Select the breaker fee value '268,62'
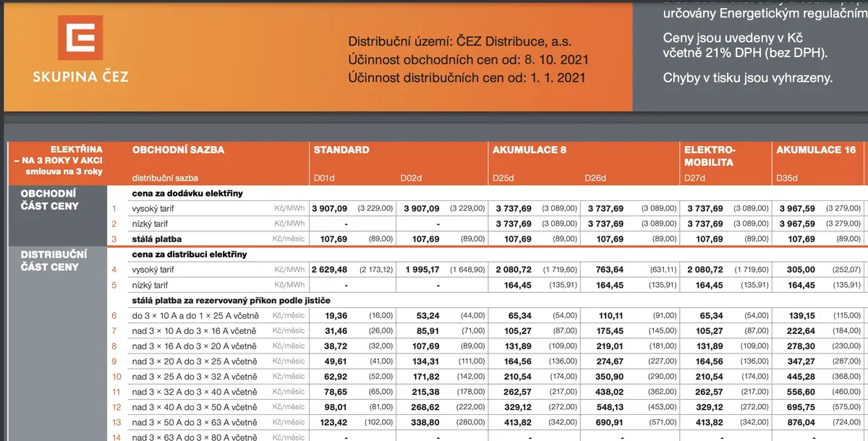 point(425,407)
